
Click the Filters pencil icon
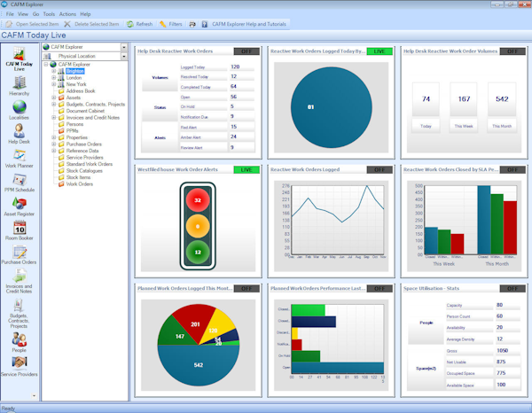(162, 24)
